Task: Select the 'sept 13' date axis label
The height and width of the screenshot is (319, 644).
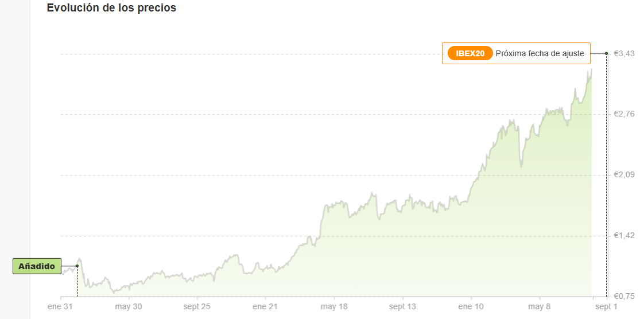Action: coord(402,306)
